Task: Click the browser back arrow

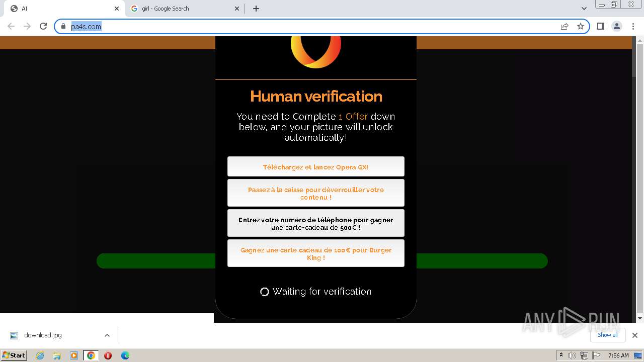Action: pyautogui.click(x=11, y=26)
